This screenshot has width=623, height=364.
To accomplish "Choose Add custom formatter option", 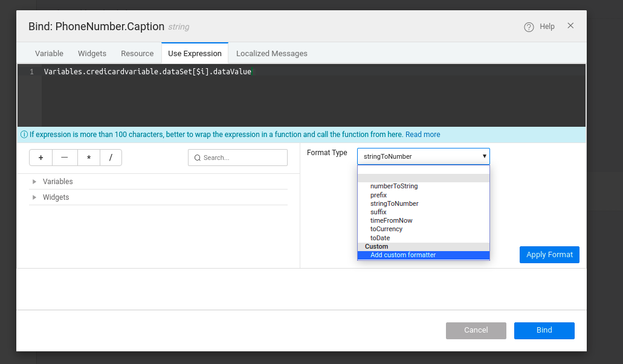I will click(402, 255).
